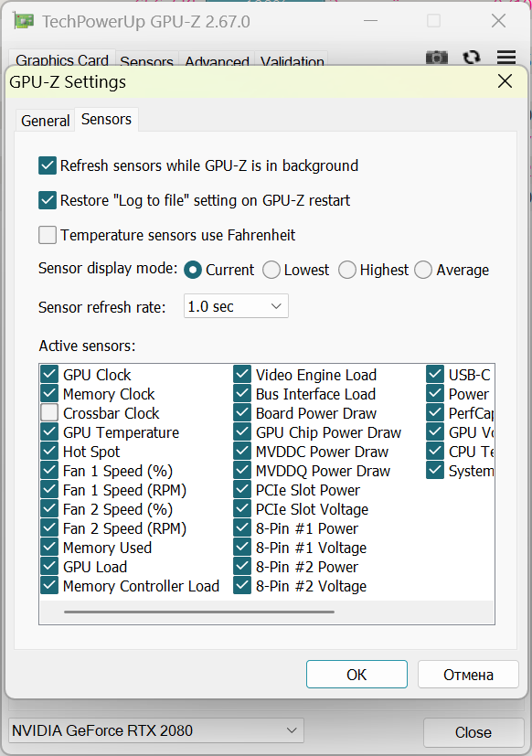
Task: Uncheck the 8-Pin #2 Voltage sensor
Action: tap(242, 586)
